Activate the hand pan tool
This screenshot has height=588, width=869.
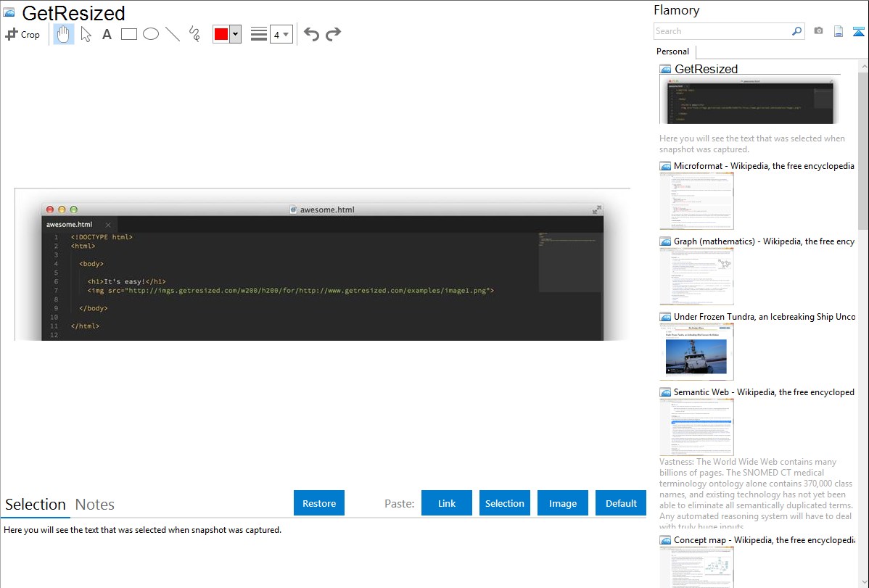point(64,34)
